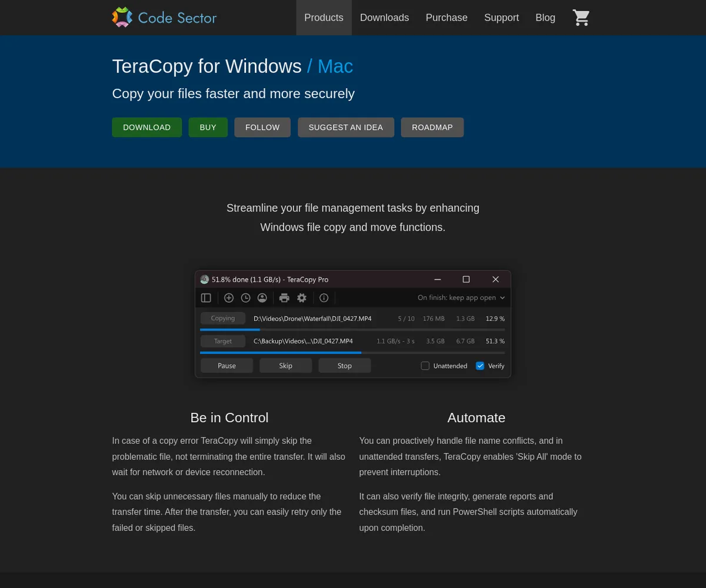Image resolution: width=706 pixels, height=588 pixels.
Task: Go to the Downloads menu item
Action: (x=384, y=18)
